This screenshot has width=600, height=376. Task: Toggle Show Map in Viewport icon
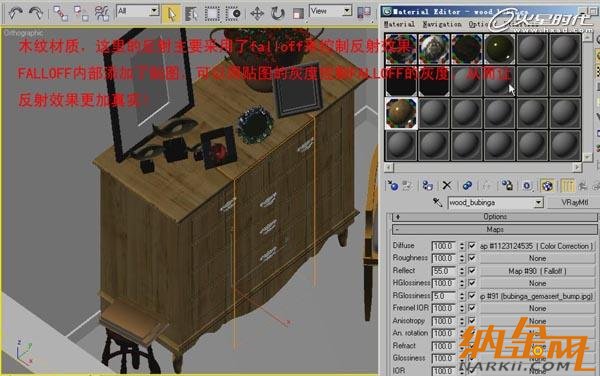(547, 186)
